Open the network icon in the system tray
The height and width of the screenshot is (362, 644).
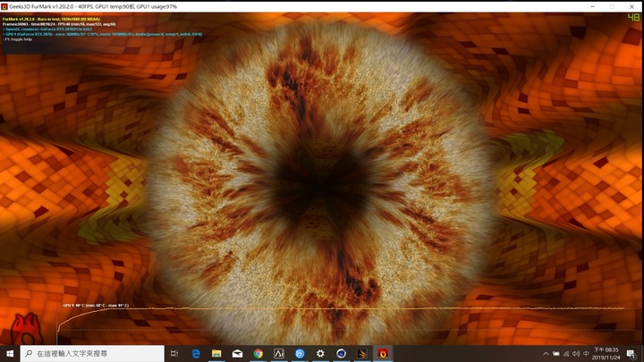(566, 353)
